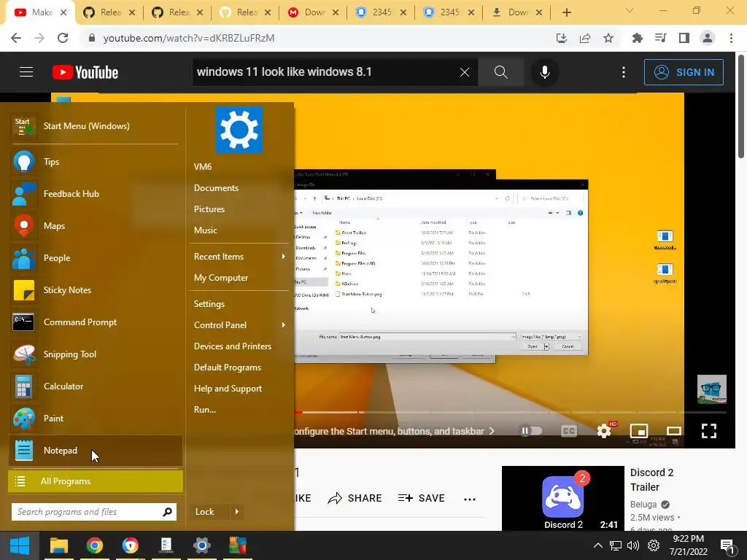The height and width of the screenshot is (560, 747).
Task: Open Start Menu (Windows) entry
Action: [x=95, y=126]
